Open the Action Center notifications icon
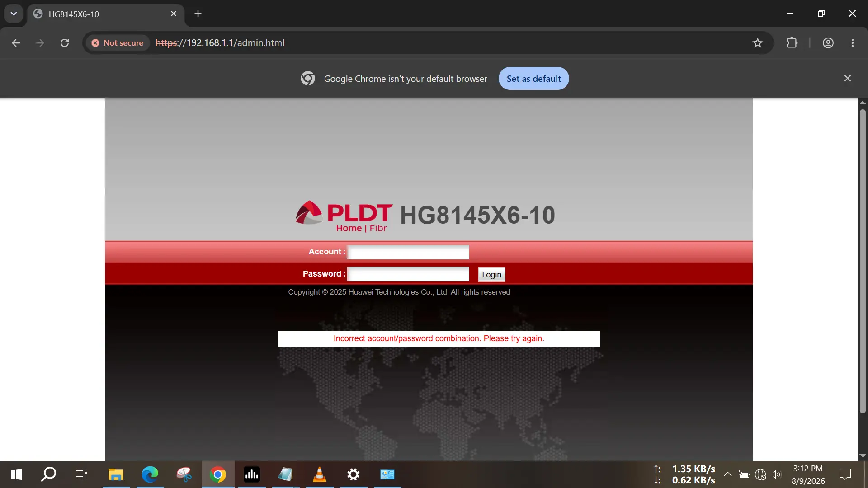This screenshot has height=488, width=868. 845,474
